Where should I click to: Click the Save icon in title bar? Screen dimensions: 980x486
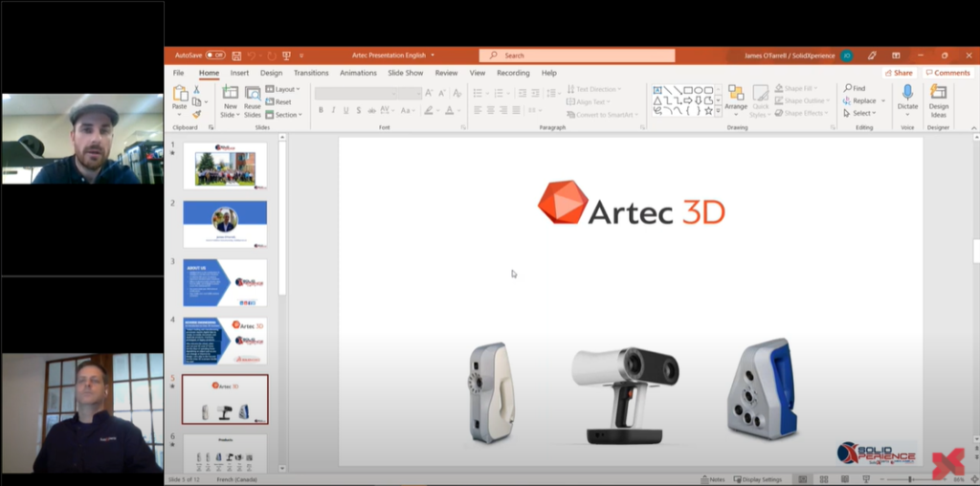click(236, 55)
